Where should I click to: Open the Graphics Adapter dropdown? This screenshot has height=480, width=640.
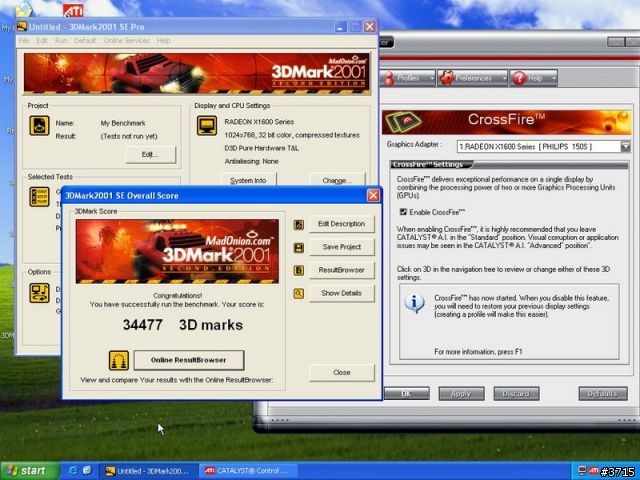(625, 147)
